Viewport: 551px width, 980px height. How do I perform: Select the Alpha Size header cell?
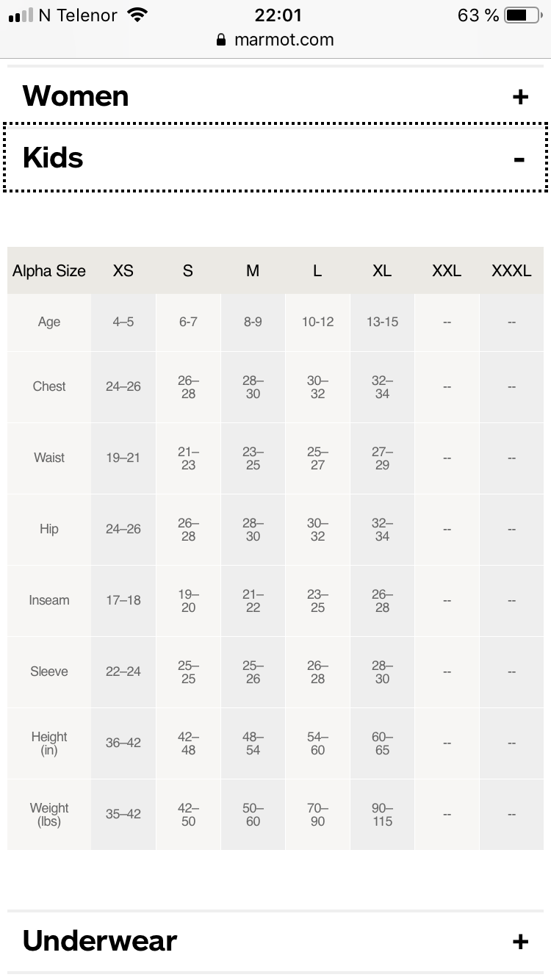49,271
